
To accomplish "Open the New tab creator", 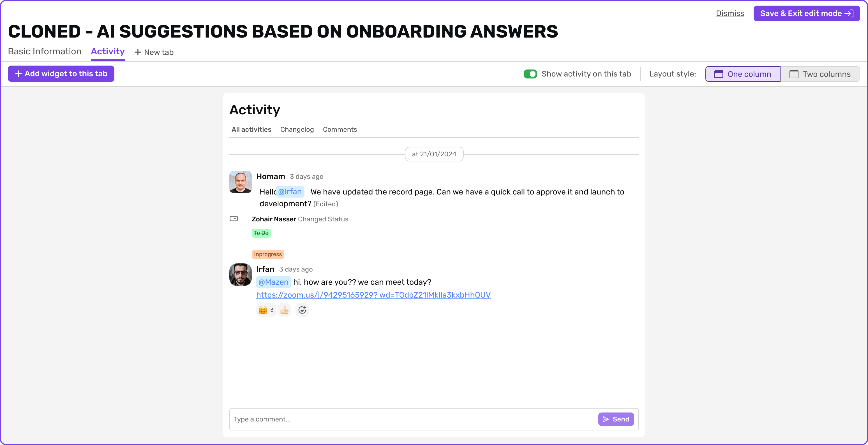I will tap(154, 52).
